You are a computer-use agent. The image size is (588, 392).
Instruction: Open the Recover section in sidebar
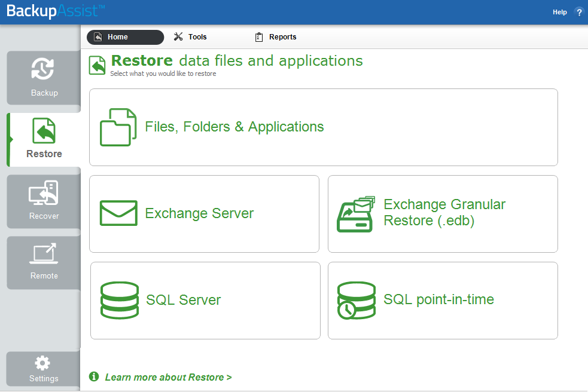pos(44,201)
